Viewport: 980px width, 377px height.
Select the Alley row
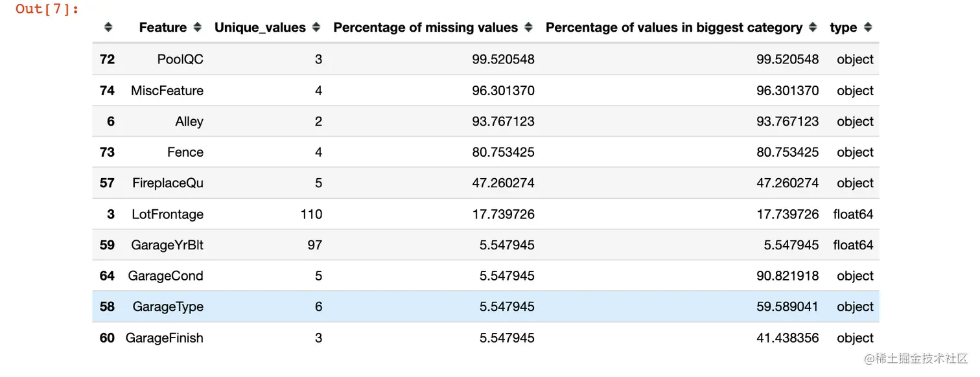click(485, 121)
